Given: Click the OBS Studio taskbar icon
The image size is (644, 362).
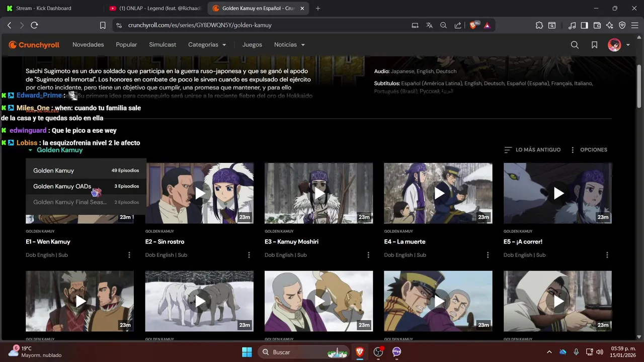Looking at the screenshot, I should (x=378, y=352).
